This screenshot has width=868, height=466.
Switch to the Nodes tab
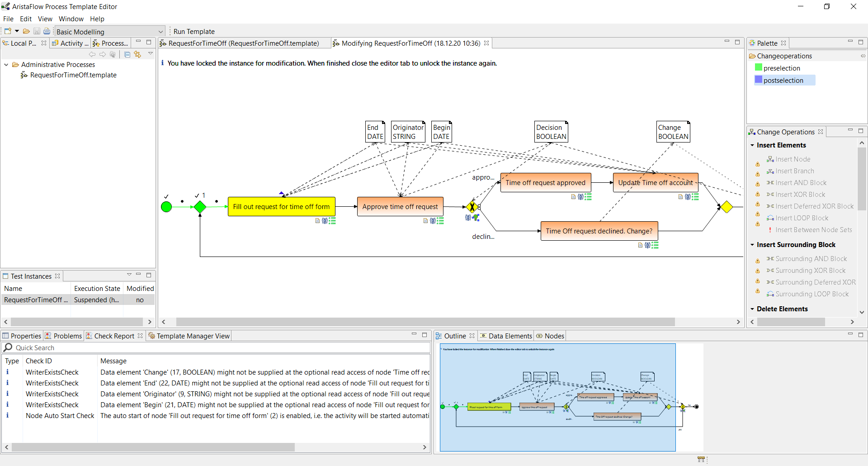550,336
